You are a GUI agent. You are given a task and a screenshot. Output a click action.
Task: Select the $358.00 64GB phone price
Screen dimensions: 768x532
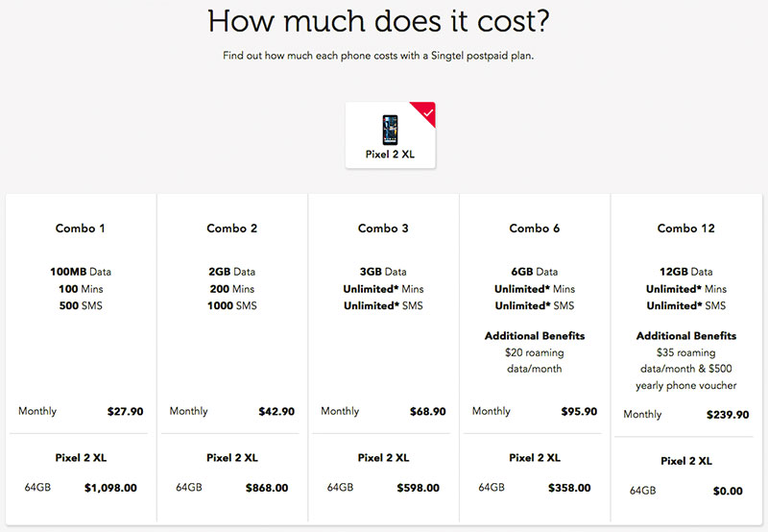[568, 488]
